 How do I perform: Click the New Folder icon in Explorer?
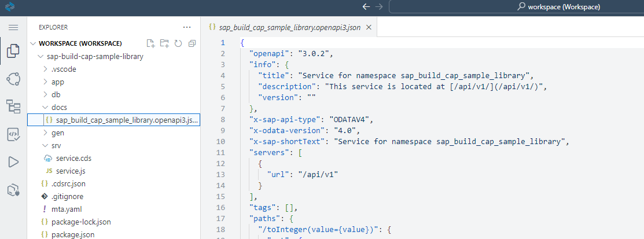click(164, 43)
